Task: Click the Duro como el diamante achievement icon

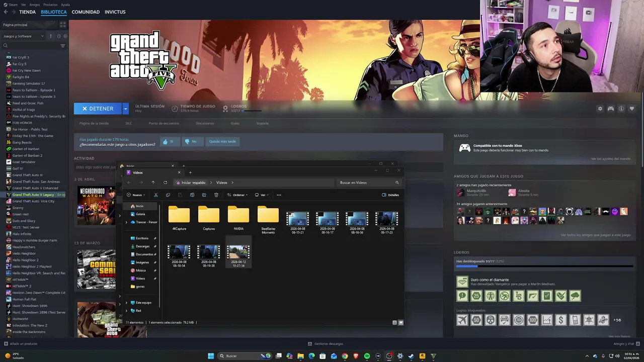Action: (x=462, y=282)
